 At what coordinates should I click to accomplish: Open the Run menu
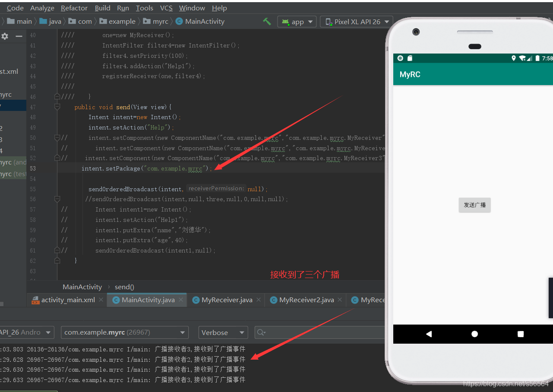[x=123, y=8]
